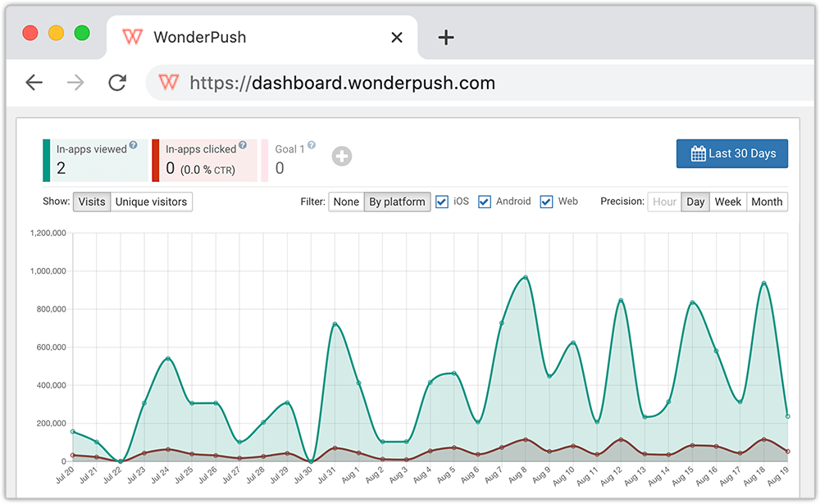Click the Aug 10 green data point
Screen dimensions: 820x504
click(573, 343)
